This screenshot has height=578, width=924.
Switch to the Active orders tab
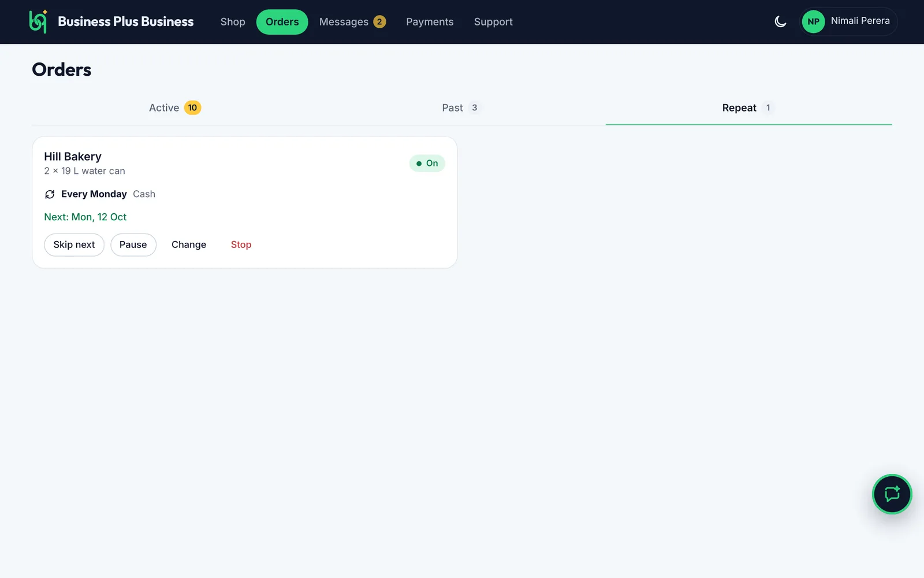point(175,108)
